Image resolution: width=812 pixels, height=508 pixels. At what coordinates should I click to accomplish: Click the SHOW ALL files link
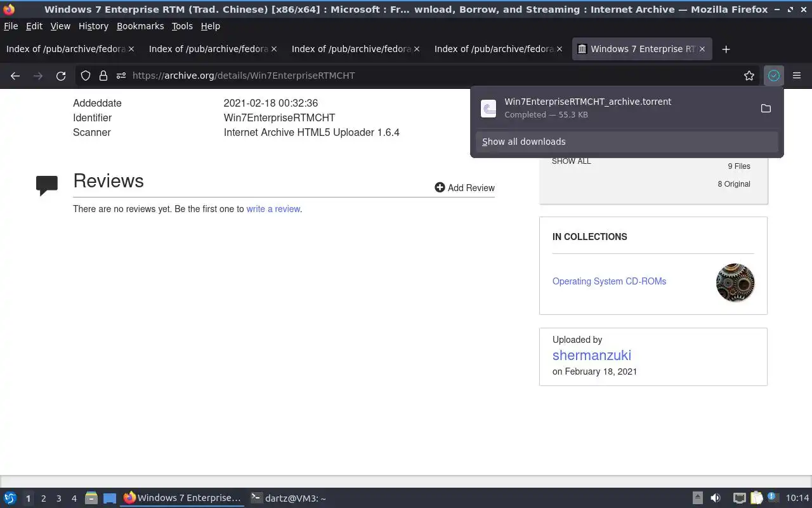point(571,161)
